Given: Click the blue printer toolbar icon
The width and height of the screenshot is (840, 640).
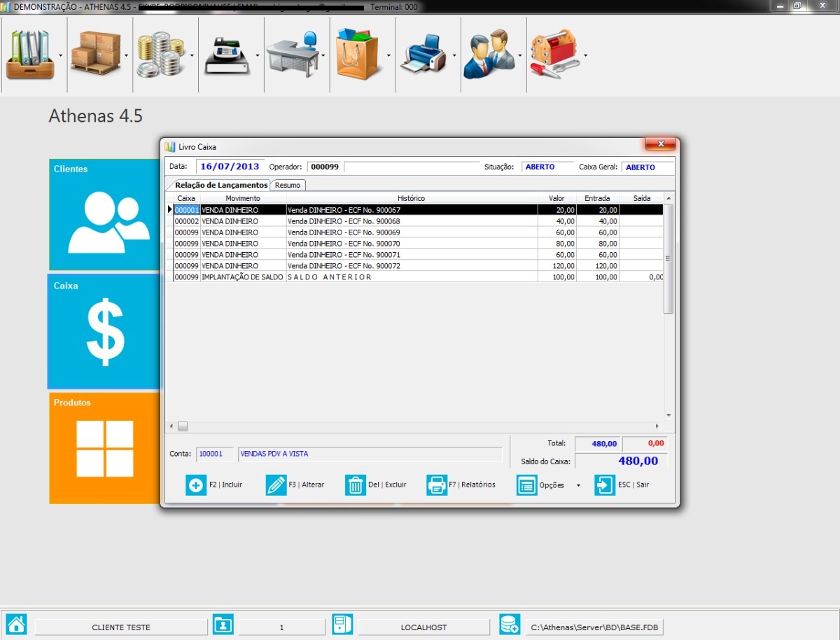Looking at the screenshot, I should [x=423, y=56].
